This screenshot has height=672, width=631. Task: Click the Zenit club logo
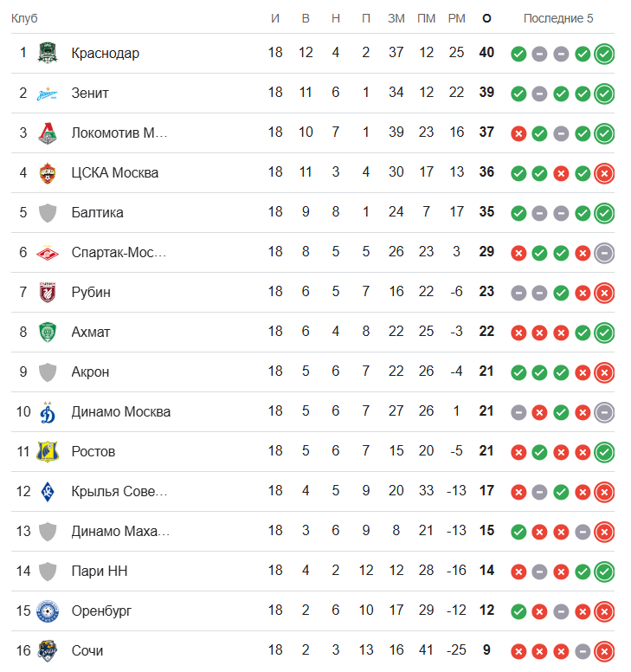[48, 93]
